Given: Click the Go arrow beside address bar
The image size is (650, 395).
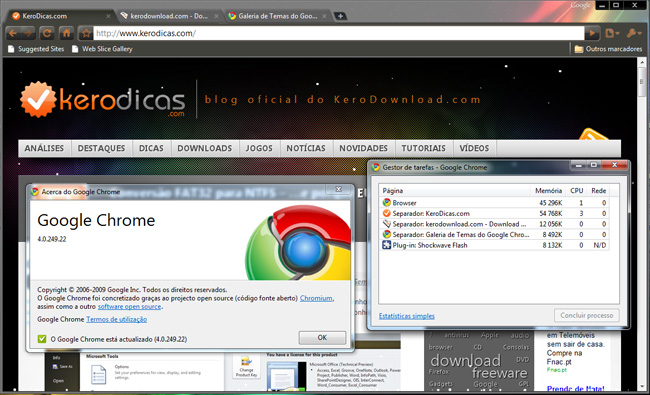Looking at the screenshot, I should [592, 33].
